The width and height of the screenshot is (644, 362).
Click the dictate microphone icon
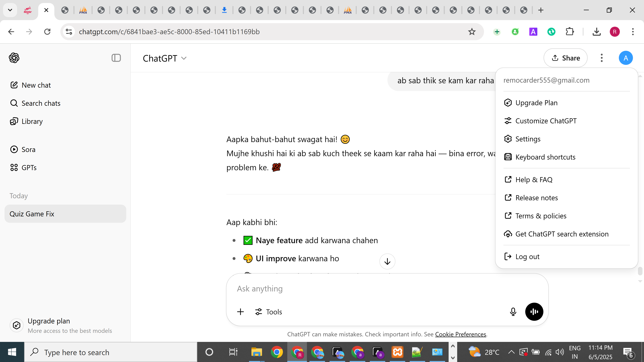(513, 312)
